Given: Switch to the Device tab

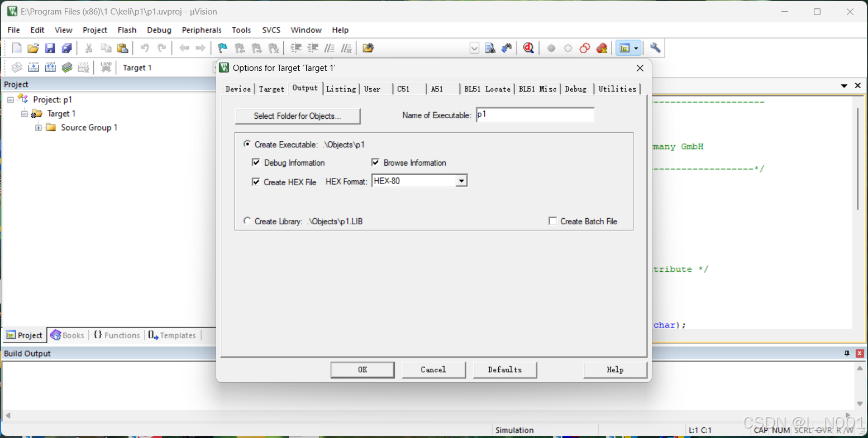Looking at the screenshot, I should pyautogui.click(x=238, y=89).
